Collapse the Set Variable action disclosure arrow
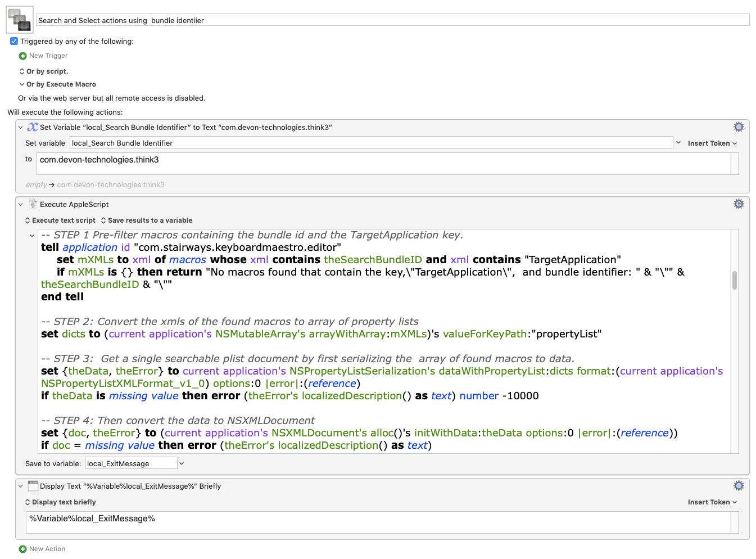The height and width of the screenshot is (559, 756). 21,128
